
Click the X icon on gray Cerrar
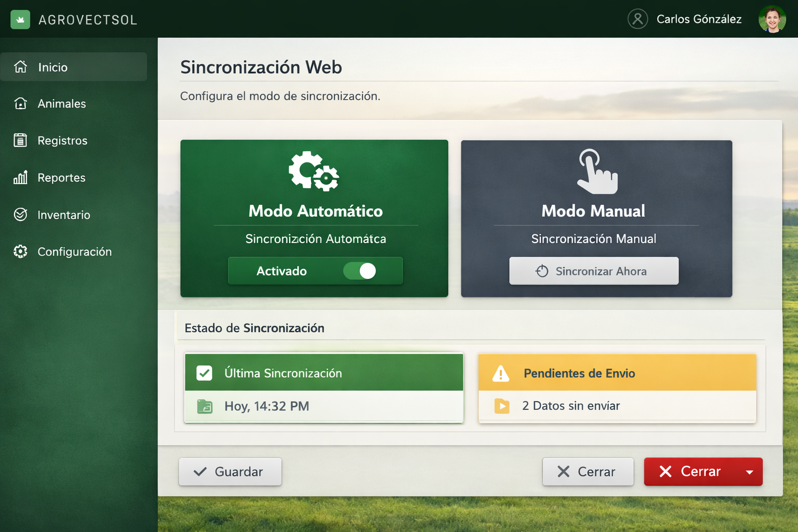[564, 472]
